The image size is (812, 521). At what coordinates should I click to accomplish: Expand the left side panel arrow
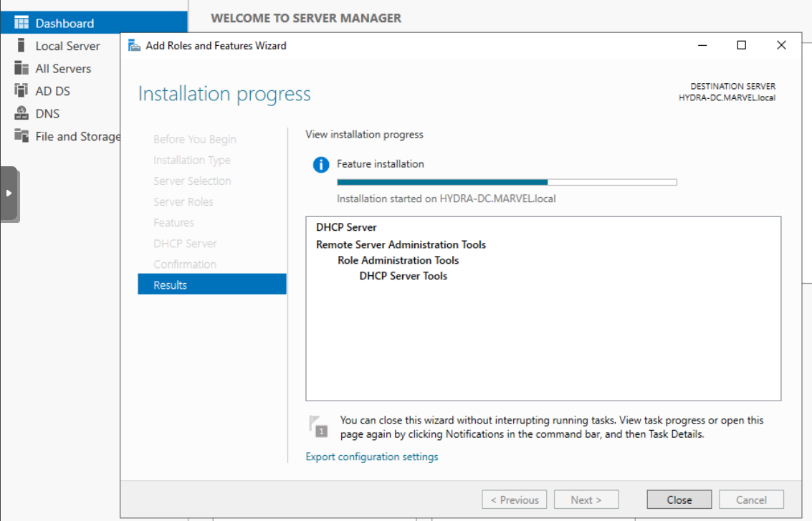9,193
